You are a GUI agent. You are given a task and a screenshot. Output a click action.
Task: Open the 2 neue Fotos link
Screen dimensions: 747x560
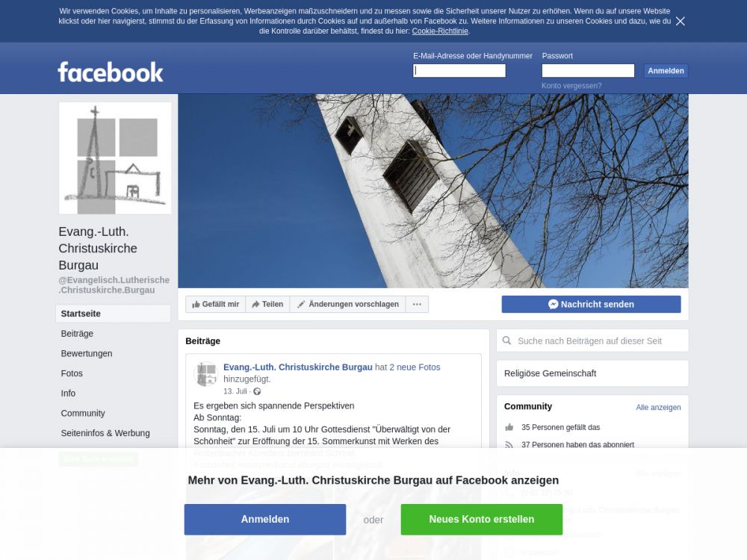click(x=415, y=367)
